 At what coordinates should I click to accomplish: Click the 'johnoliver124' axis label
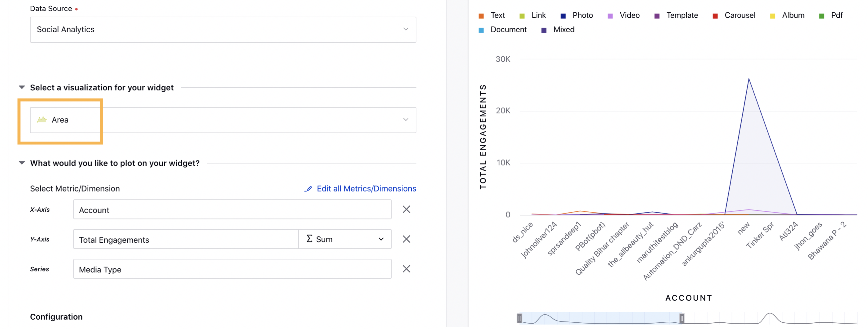tap(539, 240)
